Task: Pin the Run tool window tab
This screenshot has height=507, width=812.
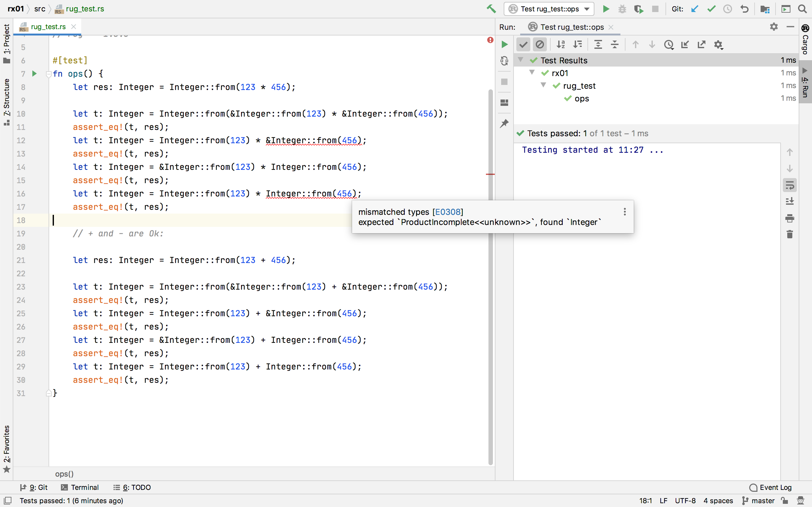Action: coord(504,123)
